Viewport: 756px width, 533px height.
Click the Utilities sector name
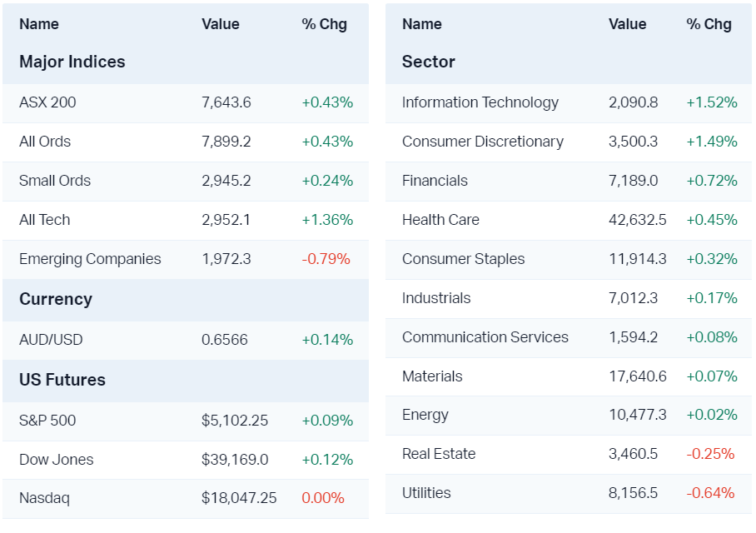[x=426, y=493]
